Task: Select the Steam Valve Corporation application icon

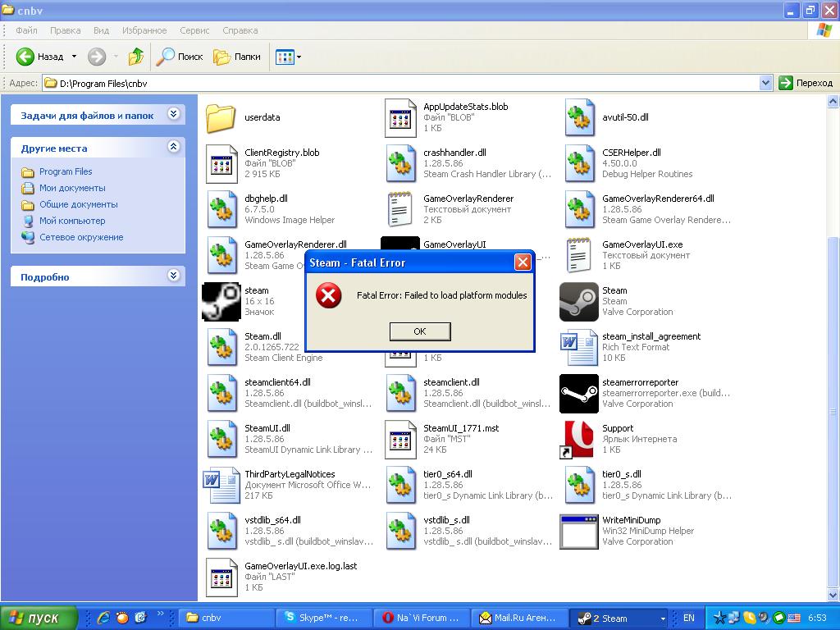Action: [579, 302]
